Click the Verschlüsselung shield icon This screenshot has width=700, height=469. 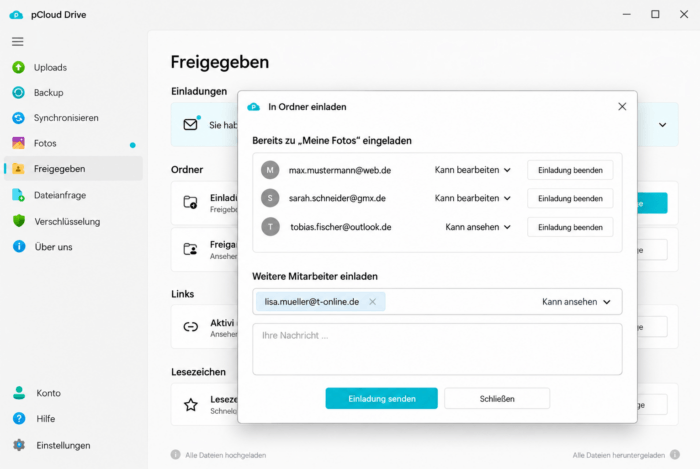19,221
